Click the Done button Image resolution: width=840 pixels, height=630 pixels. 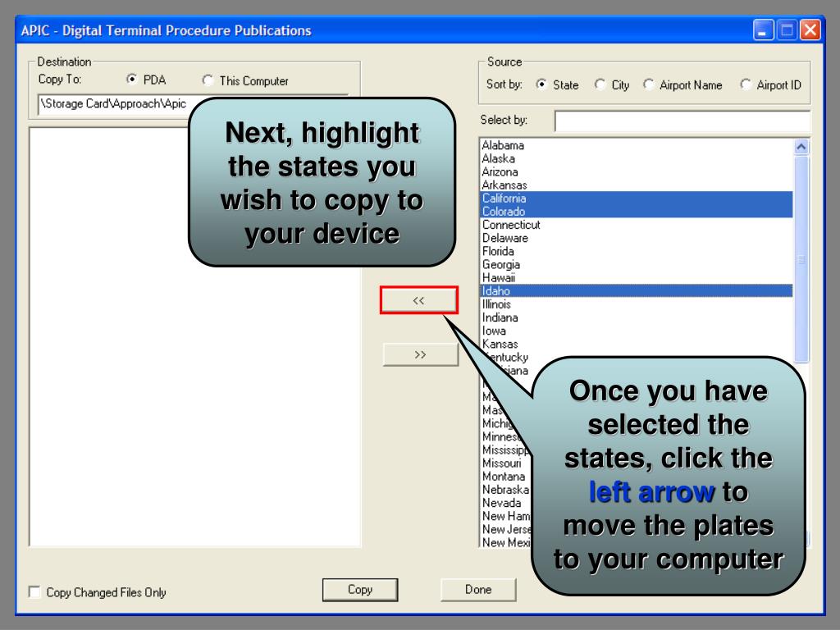tap(478, 590)
